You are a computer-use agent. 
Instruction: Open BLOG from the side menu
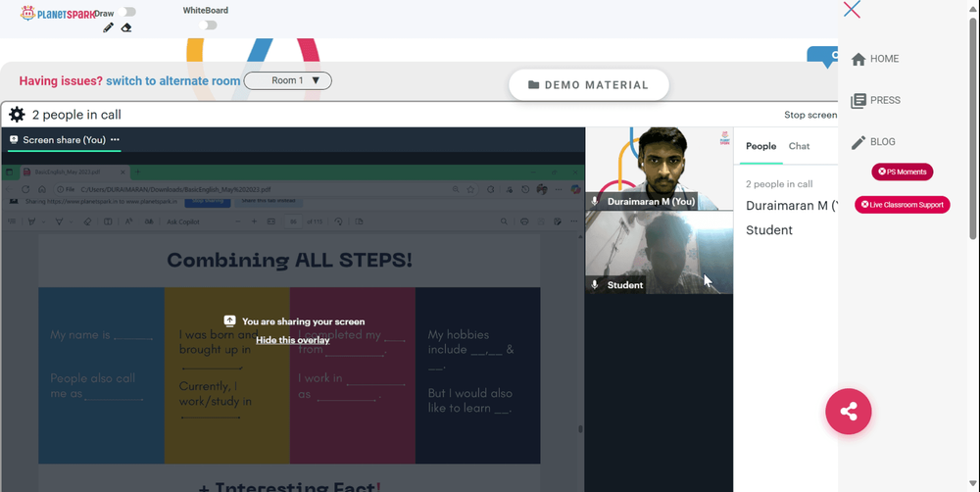pyautogui.click(x=873, y=142)
